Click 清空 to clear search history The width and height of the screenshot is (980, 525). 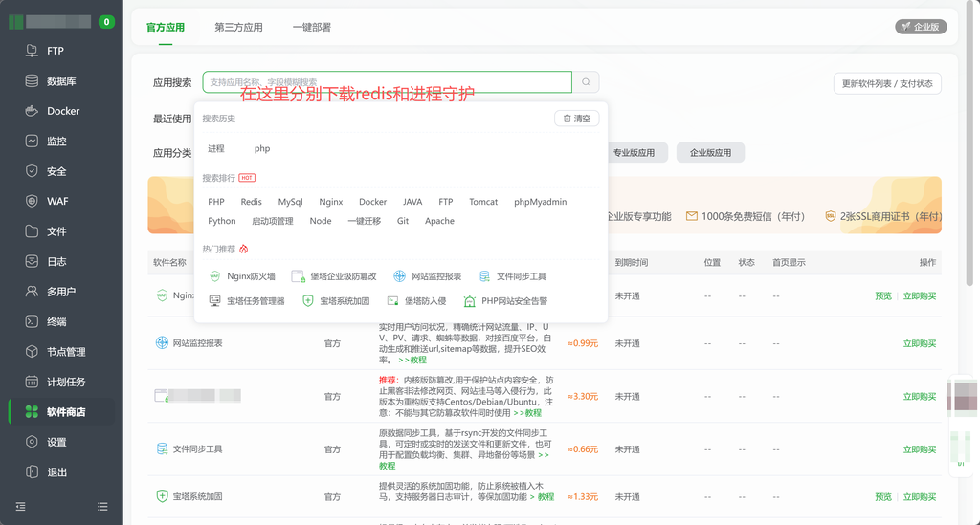pyautogui.click(x=577, y=118)
